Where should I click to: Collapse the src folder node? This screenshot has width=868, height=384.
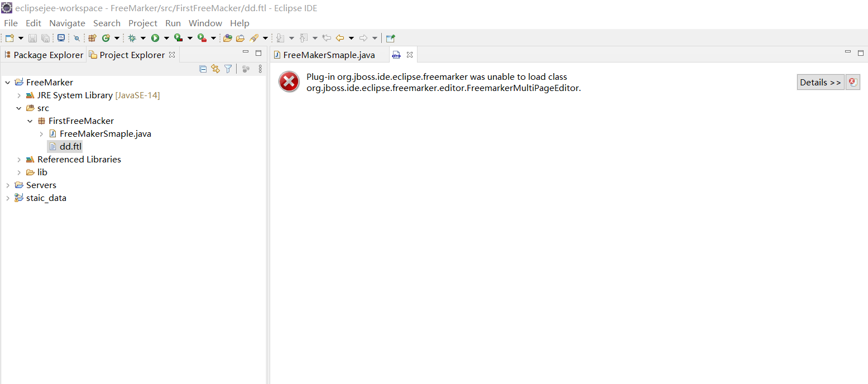click(18, 108)
